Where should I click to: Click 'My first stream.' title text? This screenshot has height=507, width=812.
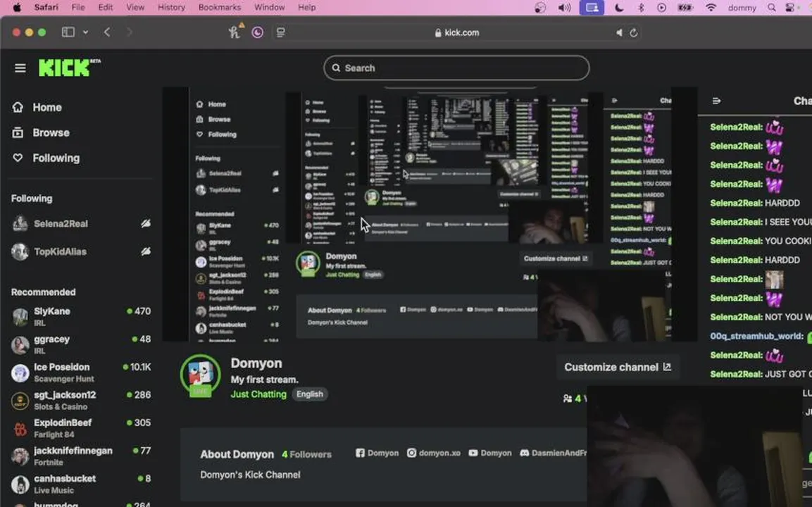[265, 380]
